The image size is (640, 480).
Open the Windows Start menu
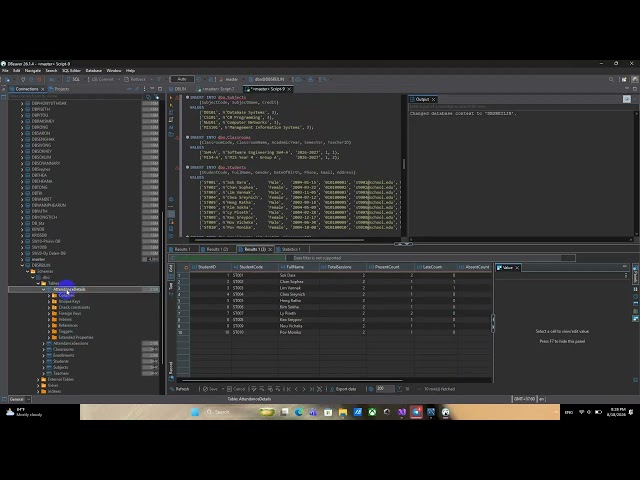195,412
